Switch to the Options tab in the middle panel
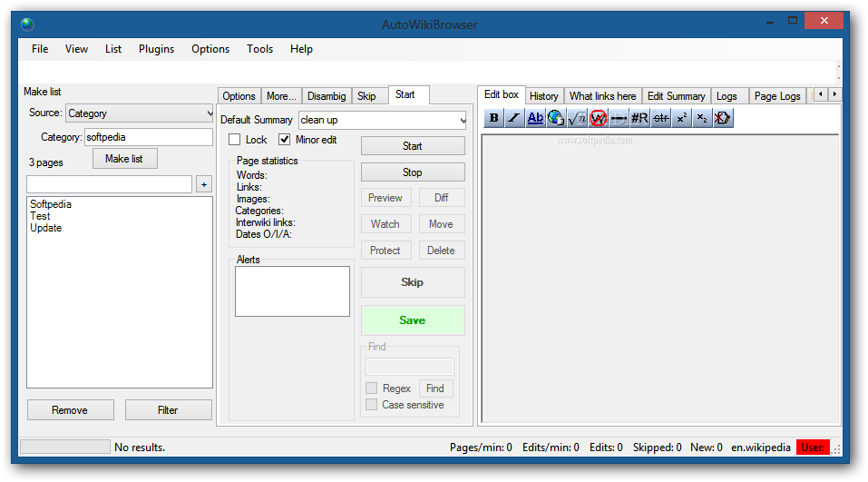Image resolution: width=868 pixels, height=482 pixels. point(239,96)
